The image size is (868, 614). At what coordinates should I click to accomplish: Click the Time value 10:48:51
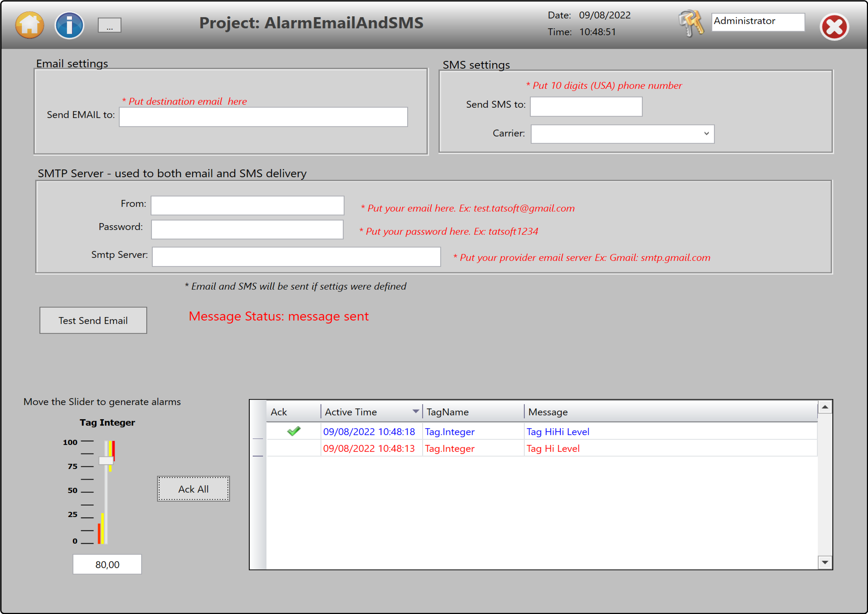[597, 32]
